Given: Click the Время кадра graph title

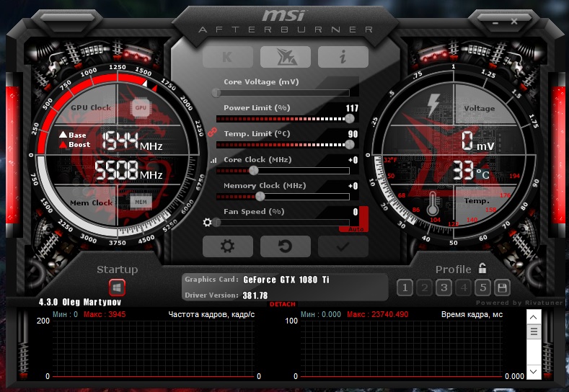Looking at the screenshot, I should (472, 314).
